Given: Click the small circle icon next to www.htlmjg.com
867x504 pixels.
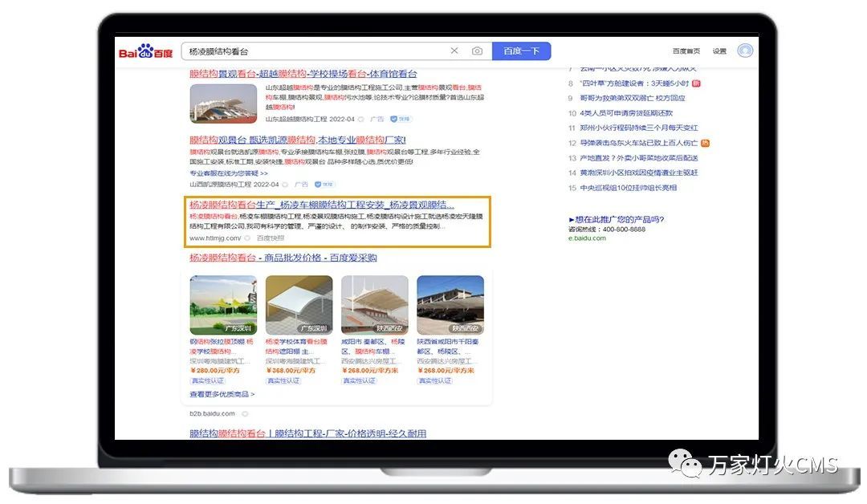Looking at the screenshot, I should tap(247, 238).
